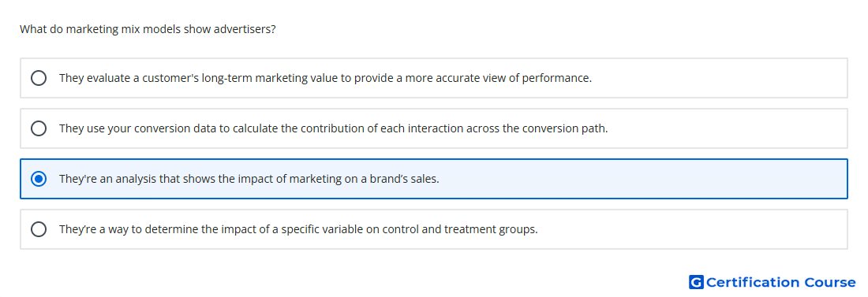The width and height of the screenshot is (868, 297).
Task: Click the selected radio button for brand's sales answer
Action: (x=39, y=179)
